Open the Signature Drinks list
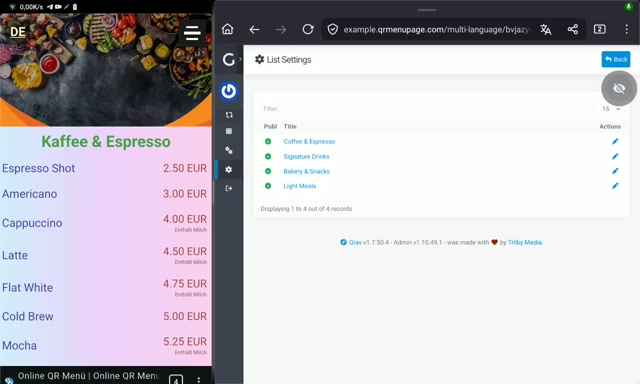Screen dimensions: 640x384 click(306, 156)
